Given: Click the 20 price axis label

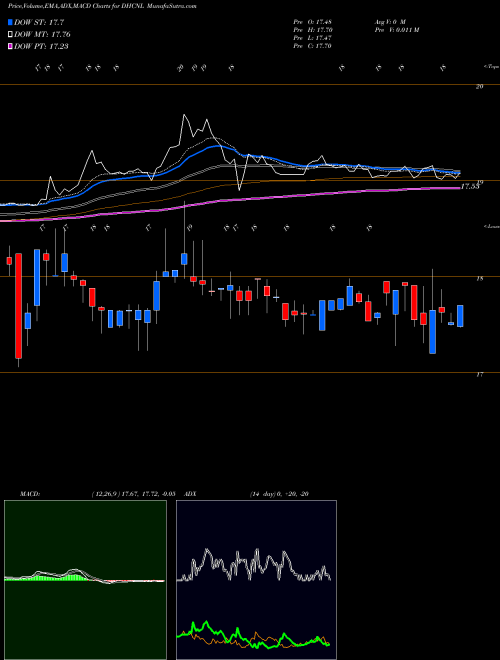Looking at the screenshot, I should pos(479,86).
